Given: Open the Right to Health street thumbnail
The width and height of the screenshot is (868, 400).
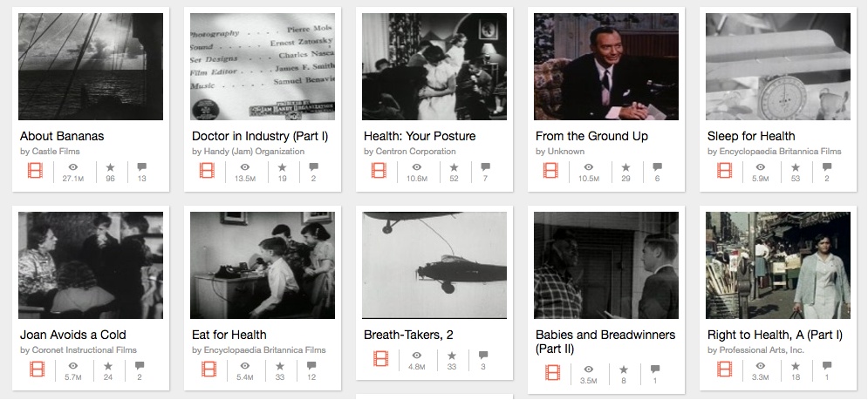Looking at the screenshot, I should (x=778, y=265).
